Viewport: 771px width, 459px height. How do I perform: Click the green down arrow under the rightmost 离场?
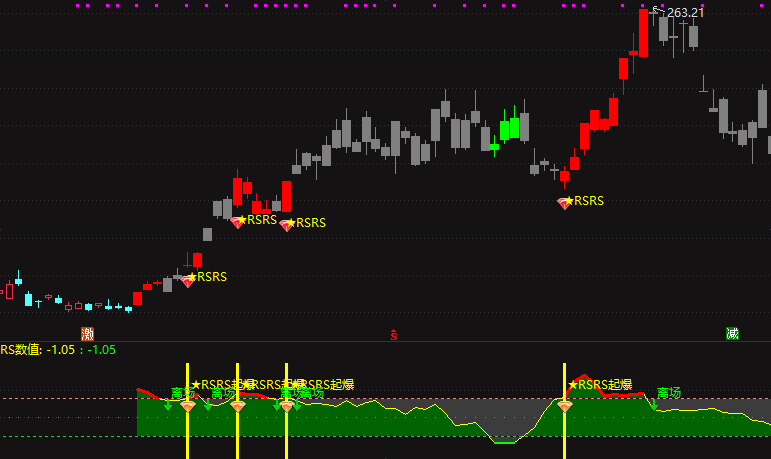(653, 405)
